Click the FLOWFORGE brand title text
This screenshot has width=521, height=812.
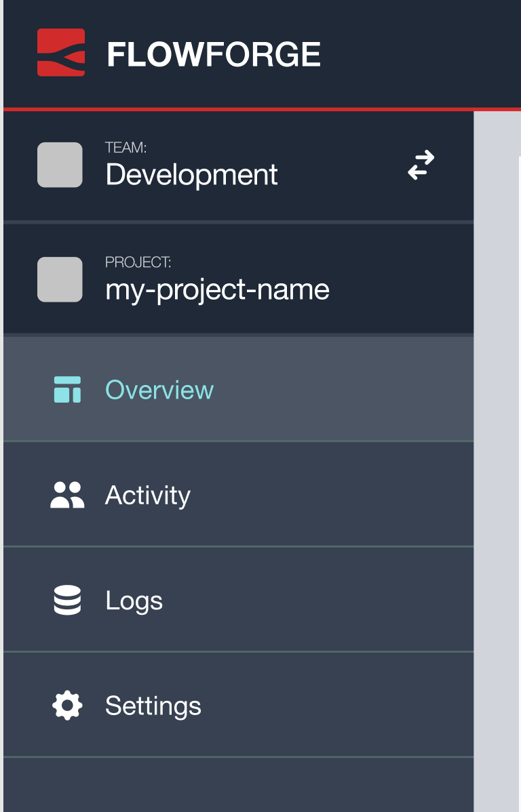[214, 54]
